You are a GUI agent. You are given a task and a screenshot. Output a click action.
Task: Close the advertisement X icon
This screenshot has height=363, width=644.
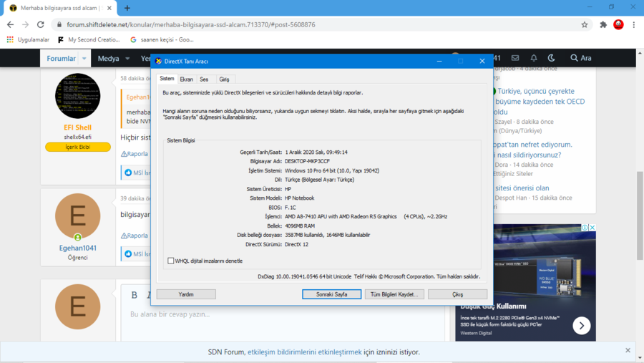click(592, 228)
